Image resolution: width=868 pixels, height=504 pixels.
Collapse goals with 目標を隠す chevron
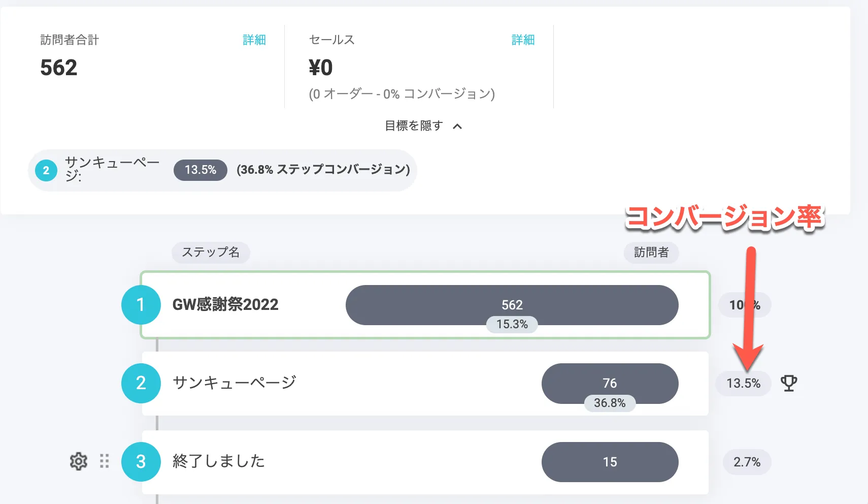[x=457, y=126]
